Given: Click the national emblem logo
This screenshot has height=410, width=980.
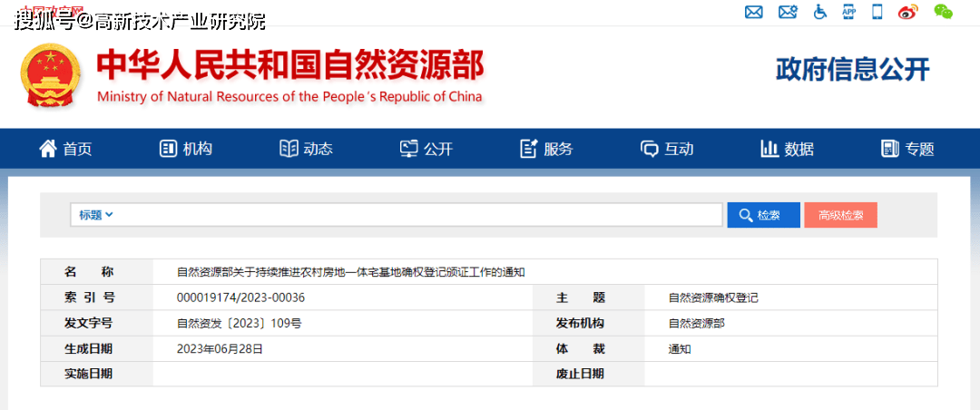Looking at the screenshot, I should (x=51, y=75).
